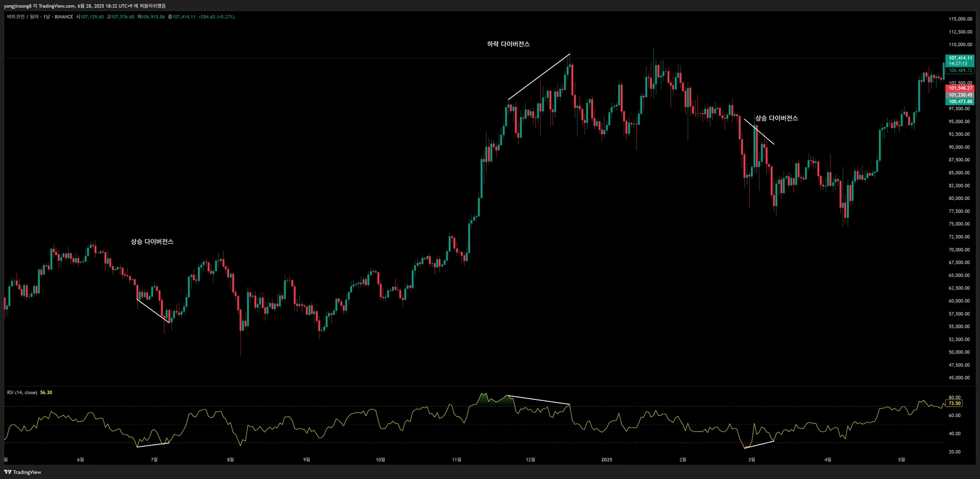The width and height of the screenshot is (980, 479).
Task: Click the bearish divergence trendline above price
Action: pyautogui.click(x=539, y=77)
